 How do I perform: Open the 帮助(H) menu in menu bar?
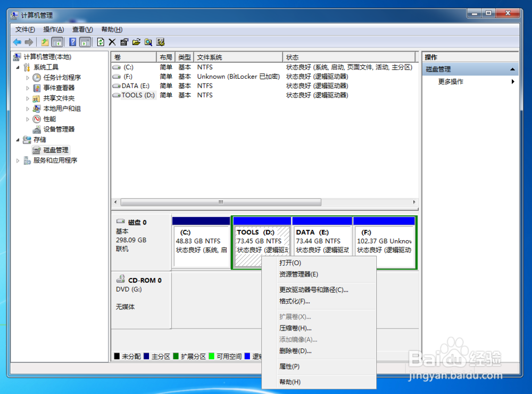[112, 30]
